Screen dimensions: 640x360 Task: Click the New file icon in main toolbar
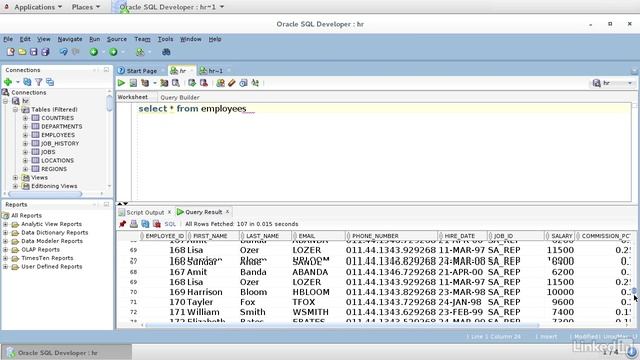tap(11, 52)
